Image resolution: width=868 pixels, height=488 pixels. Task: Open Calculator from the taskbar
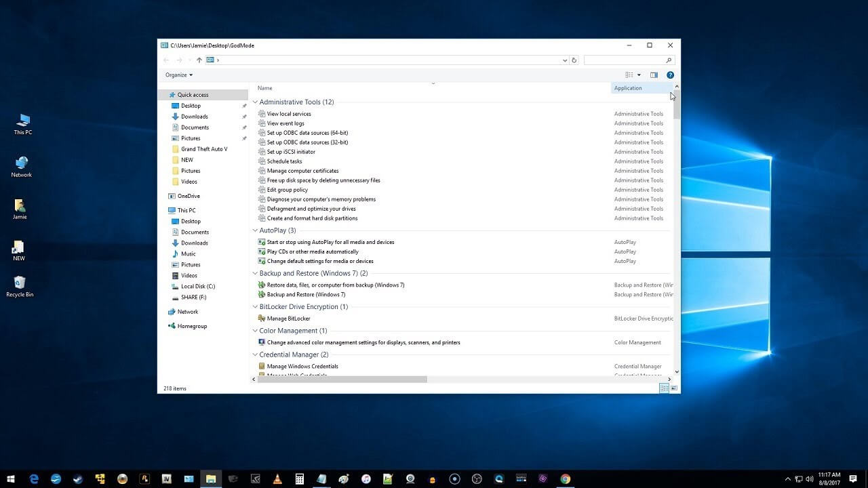click(299, 479)
